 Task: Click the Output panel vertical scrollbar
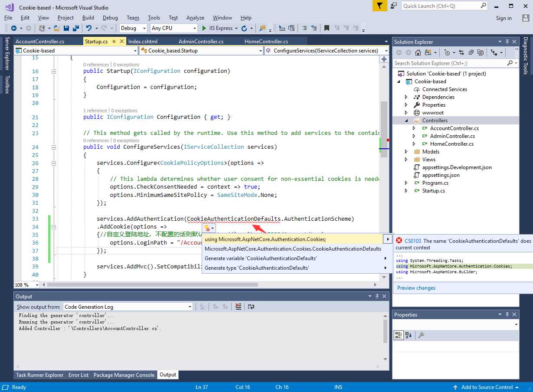386,332
